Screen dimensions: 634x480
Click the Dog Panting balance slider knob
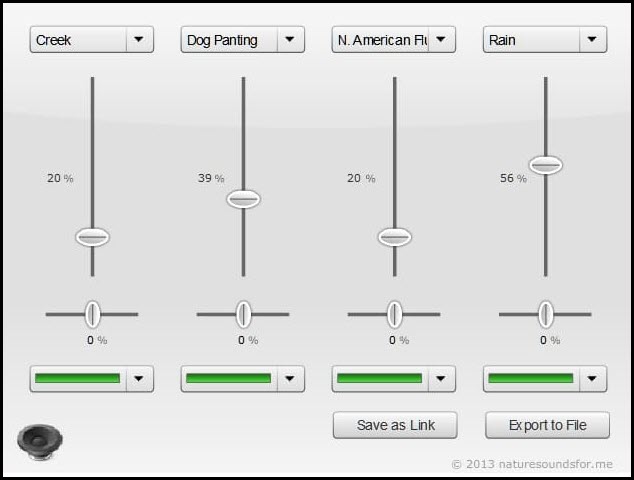click(x=243, y=314)
